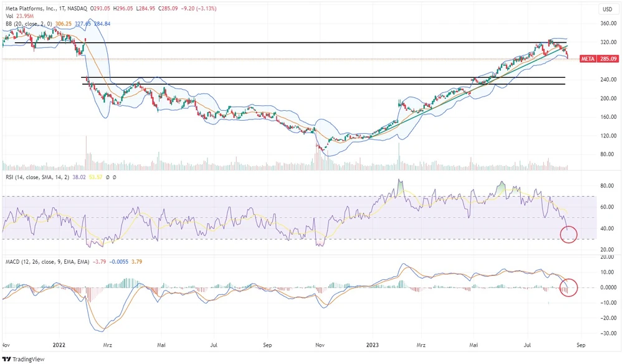Screen dimensions: 623x364
Task: Click the 1T interval in chart title
Action: point(70,9)
